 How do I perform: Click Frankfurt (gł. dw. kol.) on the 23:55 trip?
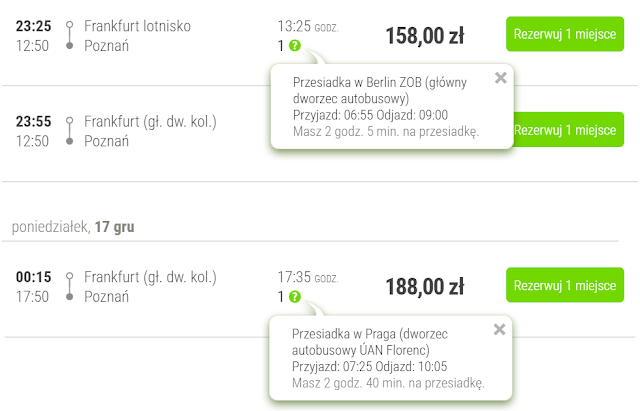[150, 122]
